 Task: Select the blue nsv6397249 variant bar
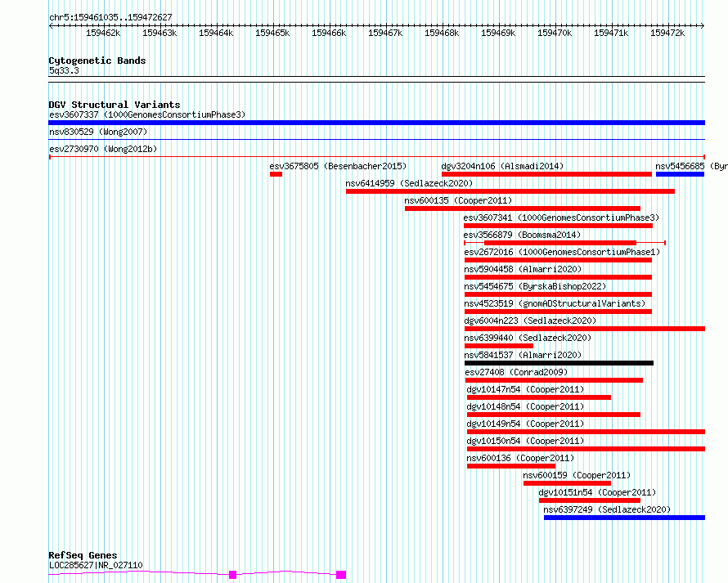click(x=624, y=518)
